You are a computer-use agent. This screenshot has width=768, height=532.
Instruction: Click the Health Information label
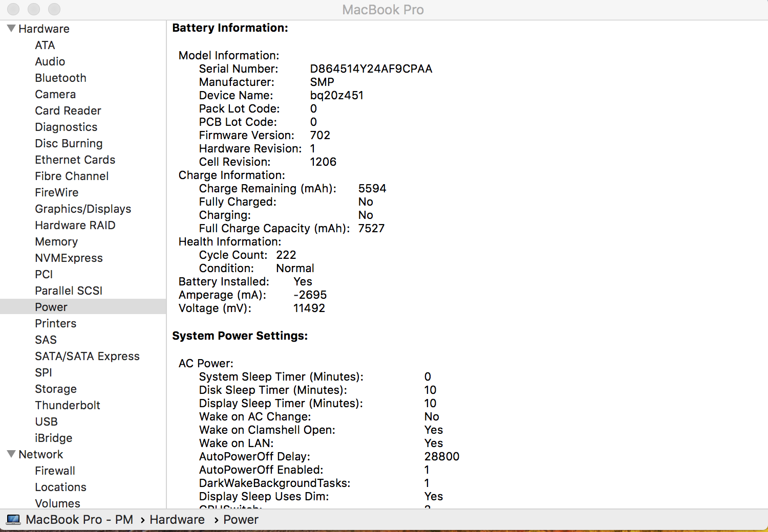[230, 241]
